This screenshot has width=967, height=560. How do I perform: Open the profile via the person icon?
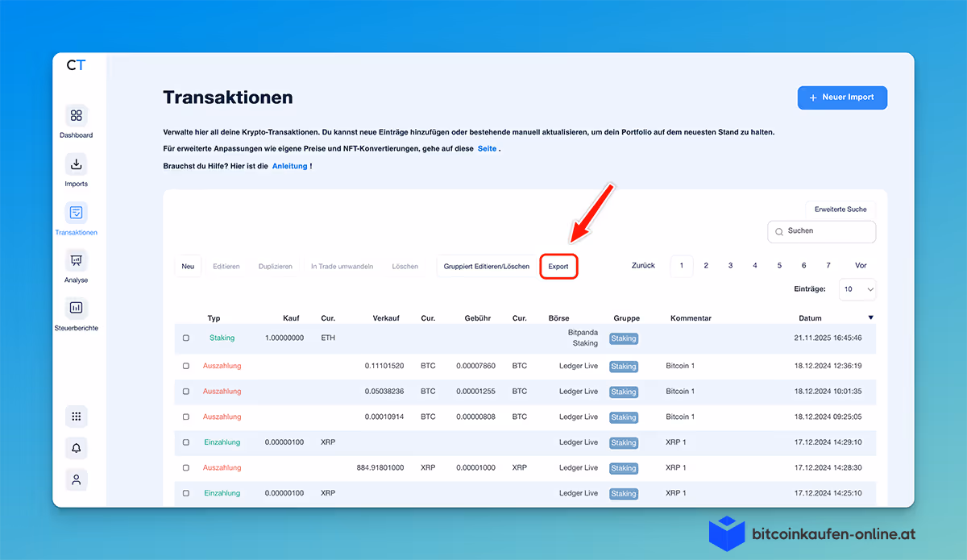coord(76,479)
